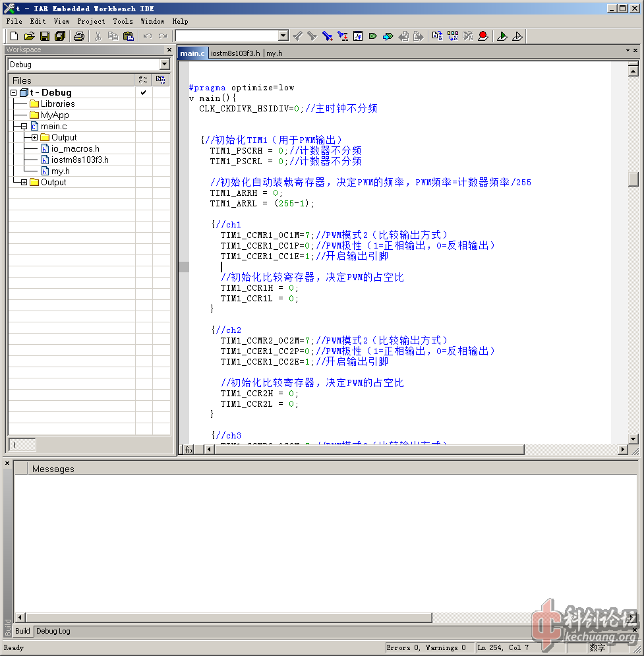Open the Project menu

pyautogui.click(x=91, y=21)
